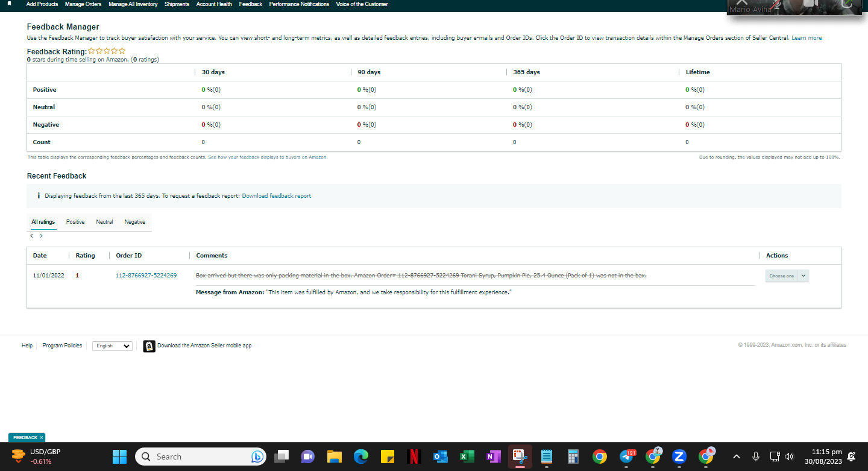Switch to the Neutral ratings tab
Viewport: 868px width, 471px height.
(x=104, y=222)
